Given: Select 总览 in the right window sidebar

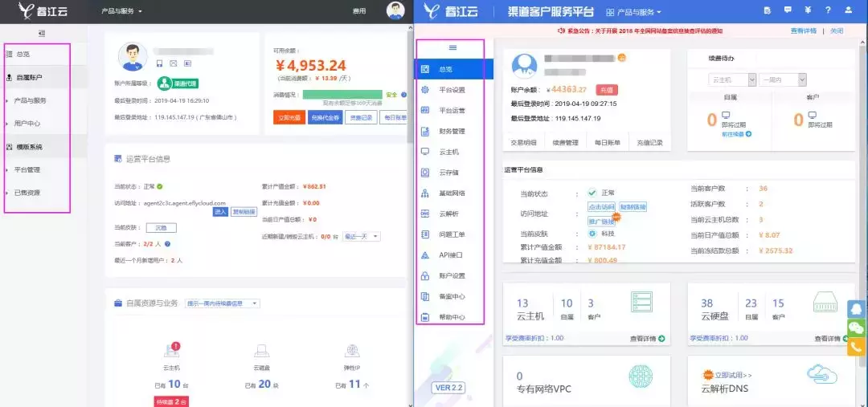Looking at the screenshot, I should point(454,69).
